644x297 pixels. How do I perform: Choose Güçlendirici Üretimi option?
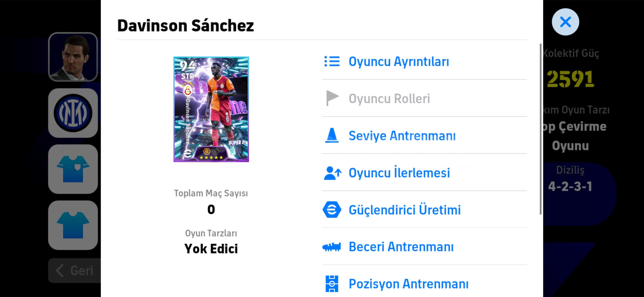point(405,210)
